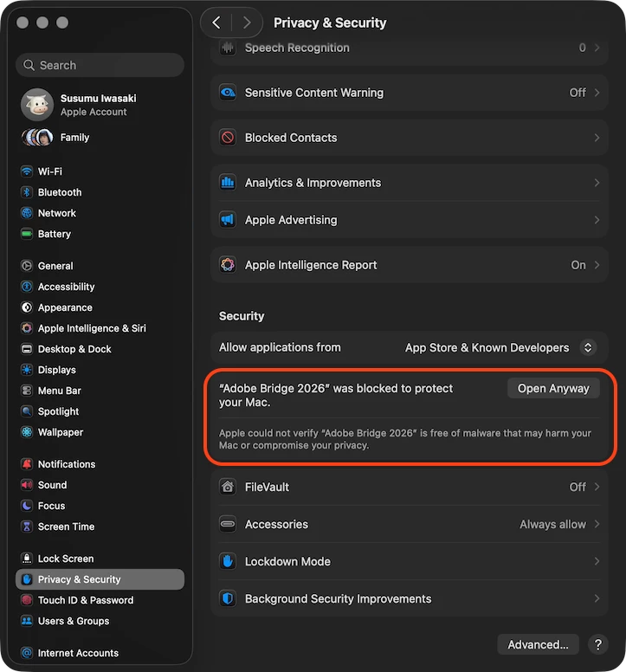Click the Analytics & Improvements chart icon
Screen dimensions: 626x672
[x=228, y=183]
